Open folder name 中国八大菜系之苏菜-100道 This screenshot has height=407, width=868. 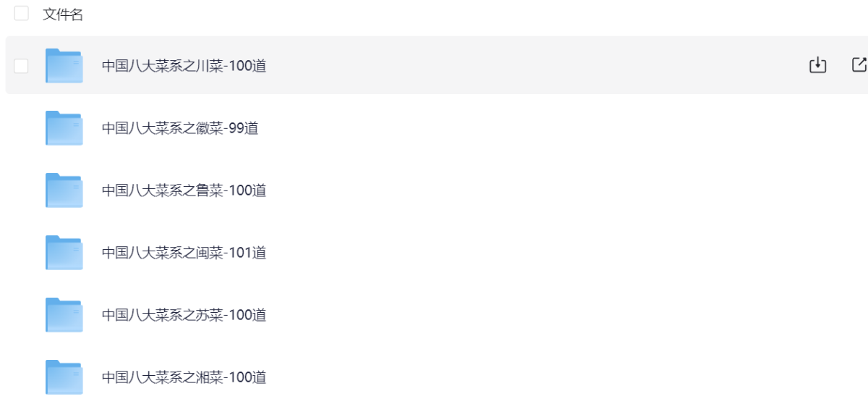[x=184, y=315]
